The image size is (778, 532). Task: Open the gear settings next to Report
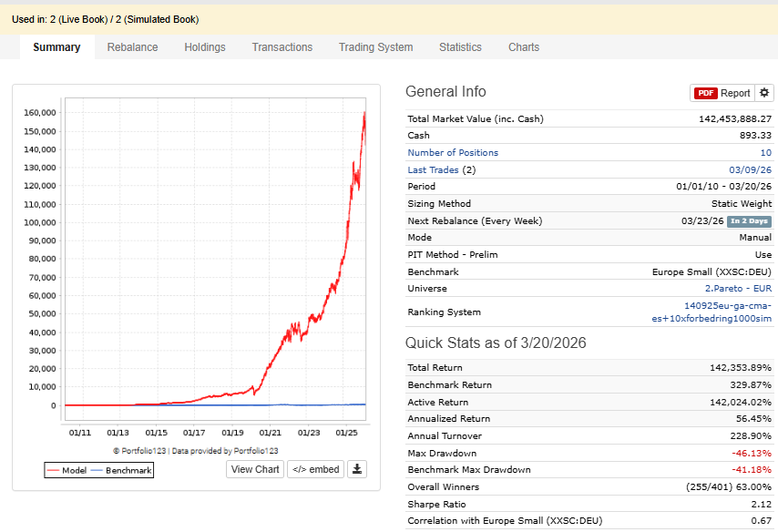[765, 93]
